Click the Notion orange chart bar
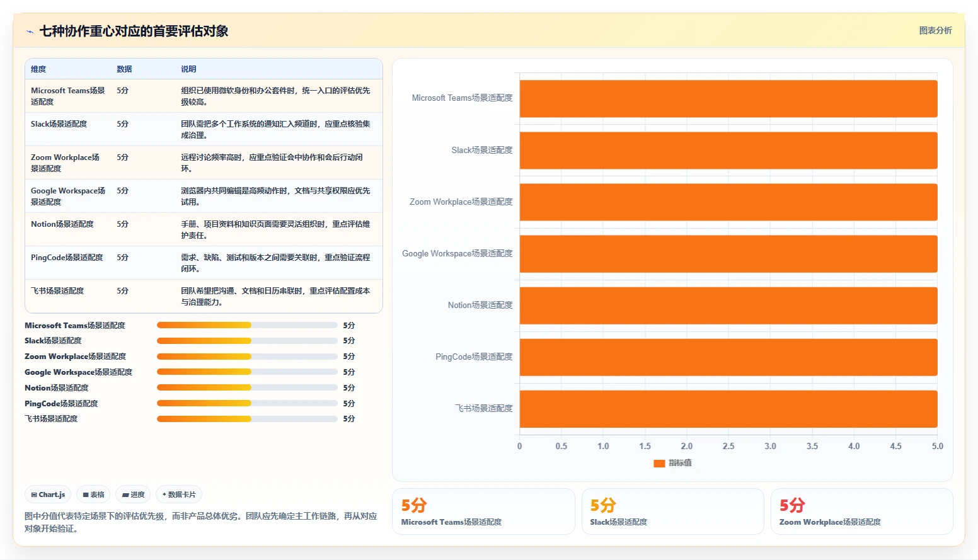The width and height of the screenshot is (978, 560). click(728, 306)
